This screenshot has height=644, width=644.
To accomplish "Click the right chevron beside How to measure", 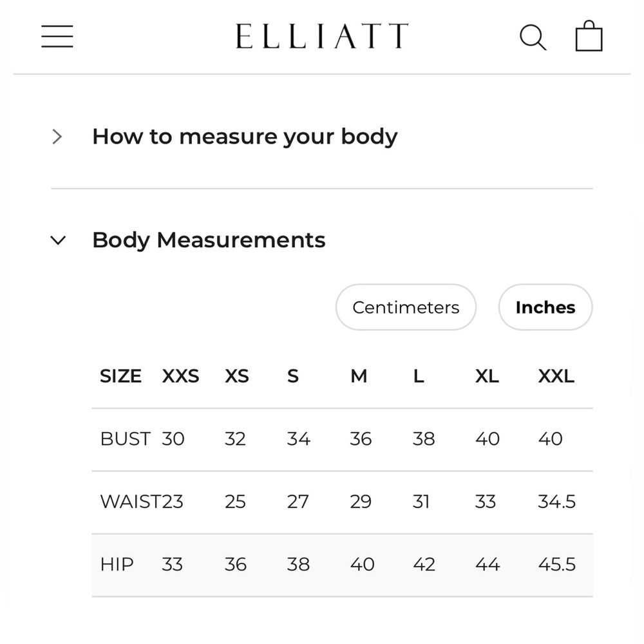I will click(x=57, y=137).
